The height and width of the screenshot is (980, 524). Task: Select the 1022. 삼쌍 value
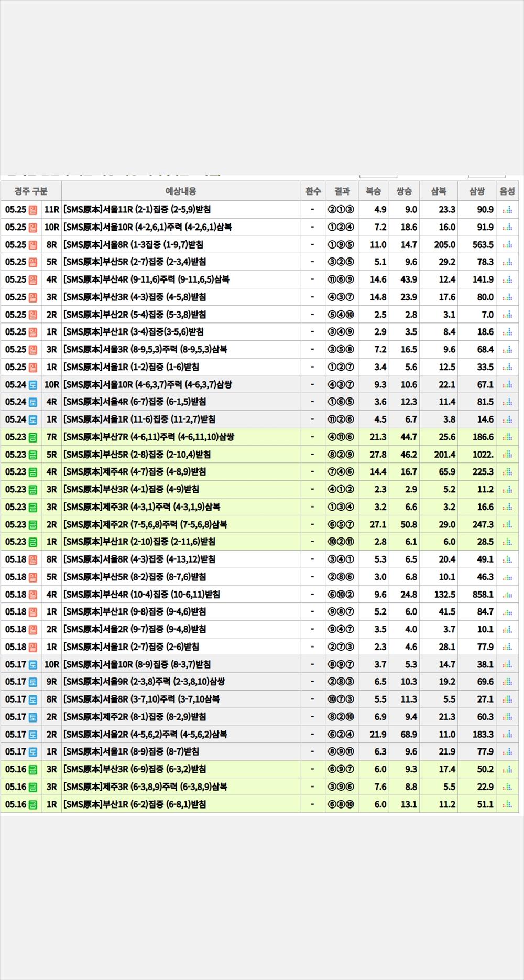[x=483, y=455]
